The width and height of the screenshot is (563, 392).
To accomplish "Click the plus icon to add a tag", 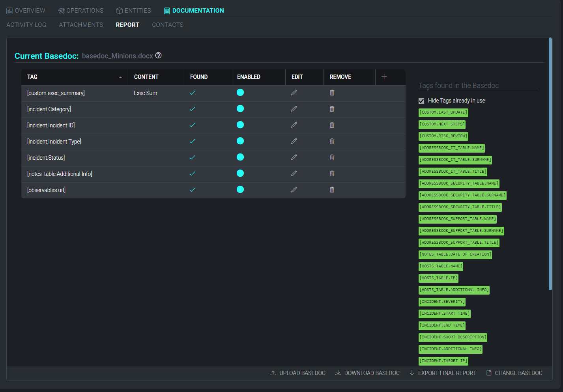I will tap(384, 77).
